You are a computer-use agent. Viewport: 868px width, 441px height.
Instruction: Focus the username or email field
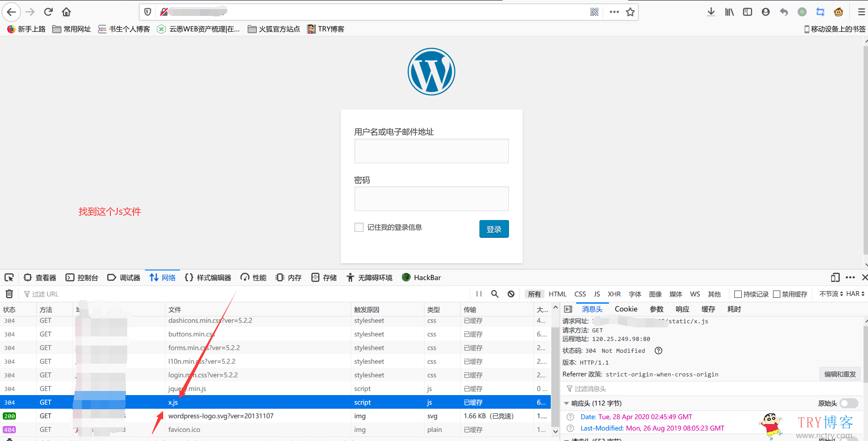tap(432, 151)
